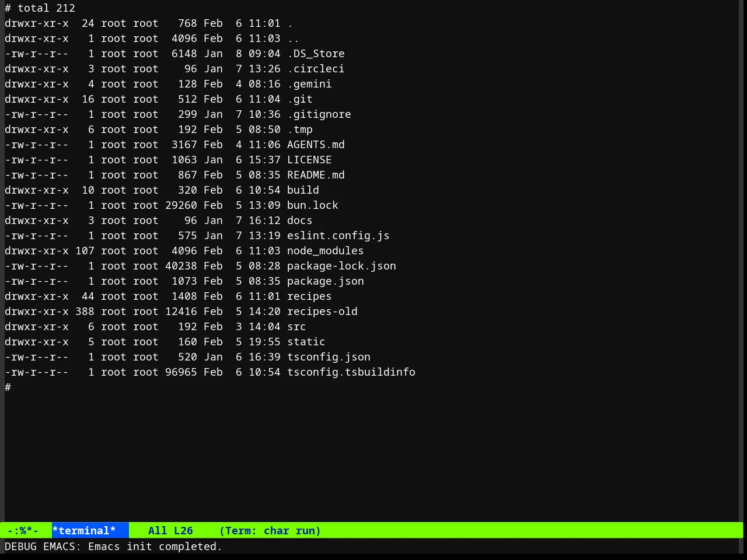Click the .circleci directory name
The image size is (747, 560).
[x=316, y=69]
